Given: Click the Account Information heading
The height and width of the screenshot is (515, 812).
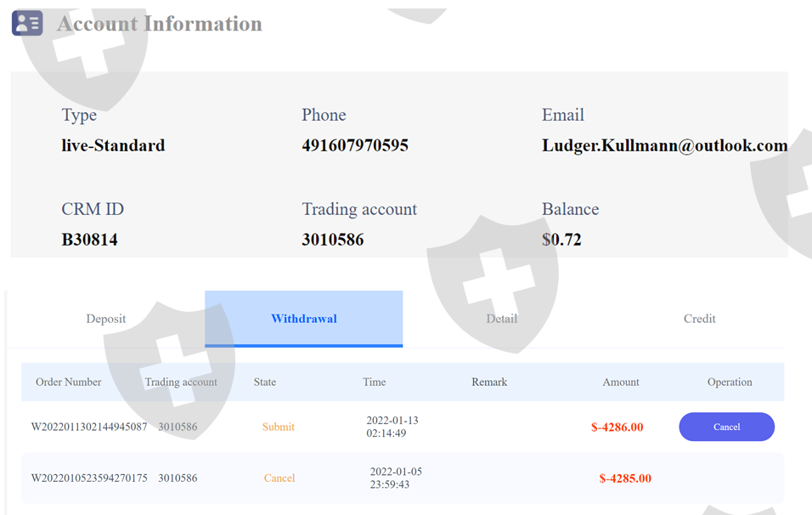Looking at the screenshot, I should (160, 24).
